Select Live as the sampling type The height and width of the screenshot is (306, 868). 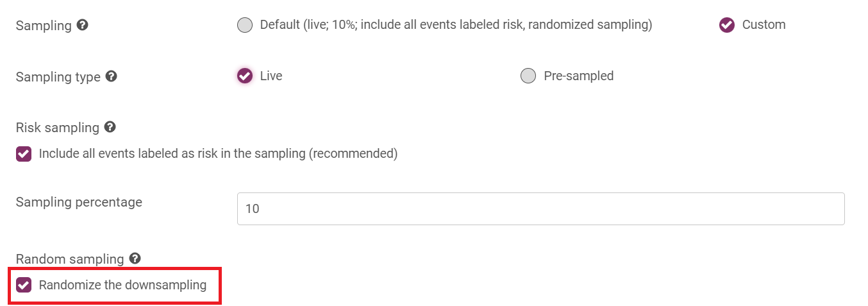point(245,76)
